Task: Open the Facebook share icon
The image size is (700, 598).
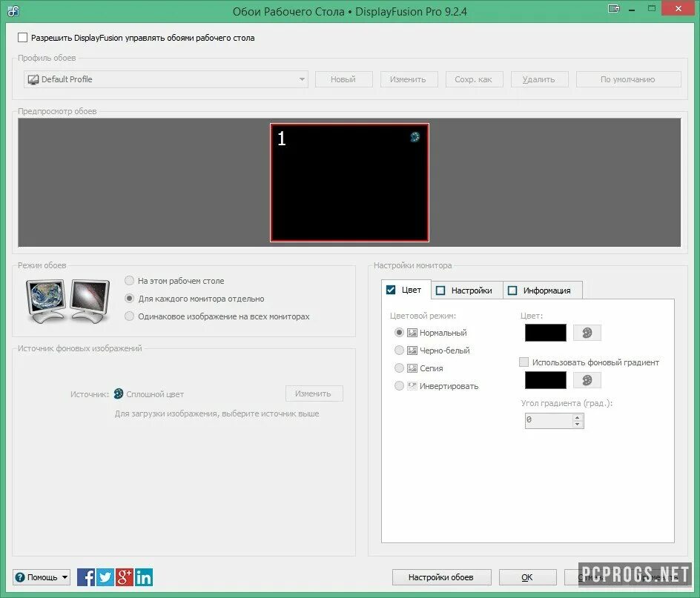Action: (86, 577)
